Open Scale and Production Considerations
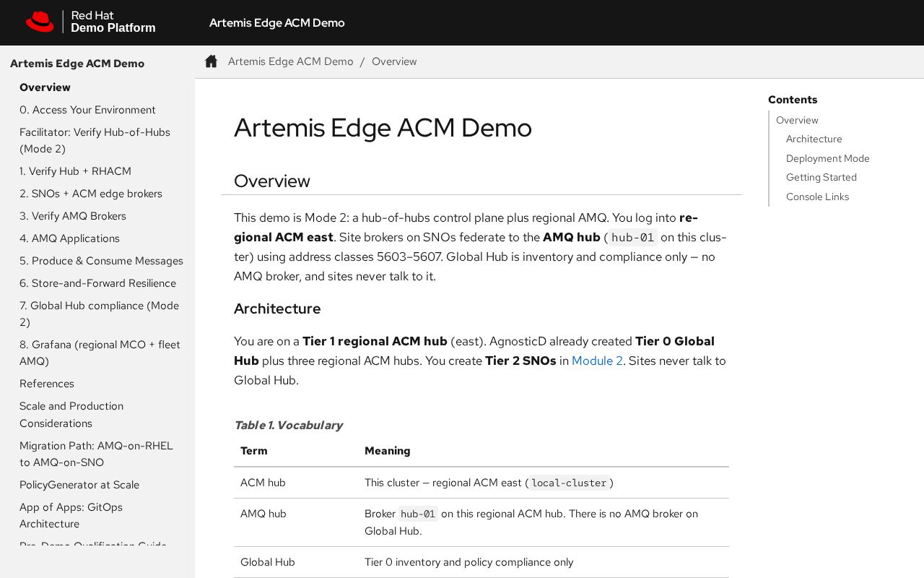Screen dimensions: 924x578 tap(71, 415)
